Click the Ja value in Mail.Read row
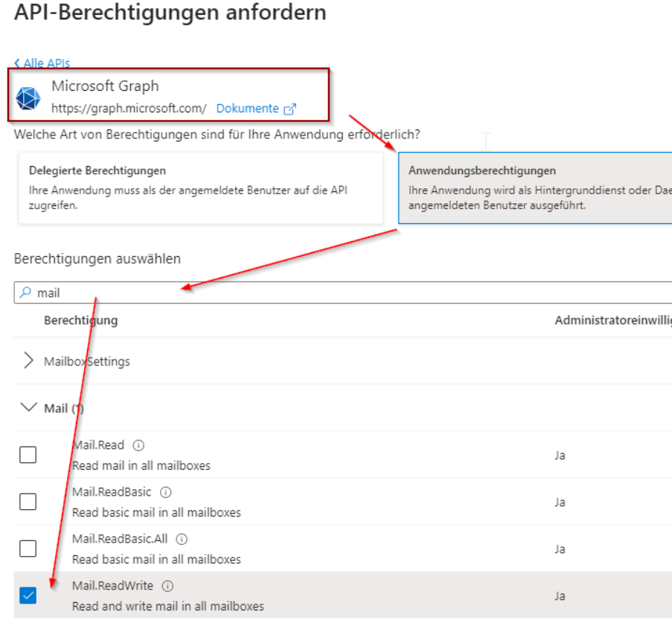The width and height of the screenshot is (672, 623). [560, 456]
